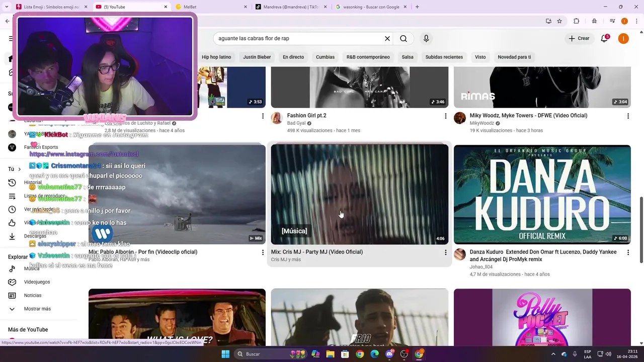Select the Hip hop latino chip
Screen dimensions: 644x362
coord(216,57)
